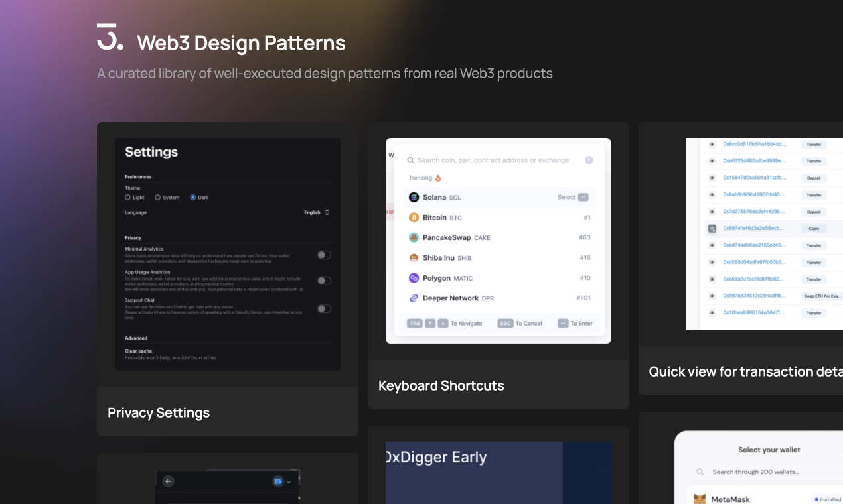Click the up arrow key hint icon
Image resolution: width=843 pixels, height=504 pixels.
(x=430, y=323)
